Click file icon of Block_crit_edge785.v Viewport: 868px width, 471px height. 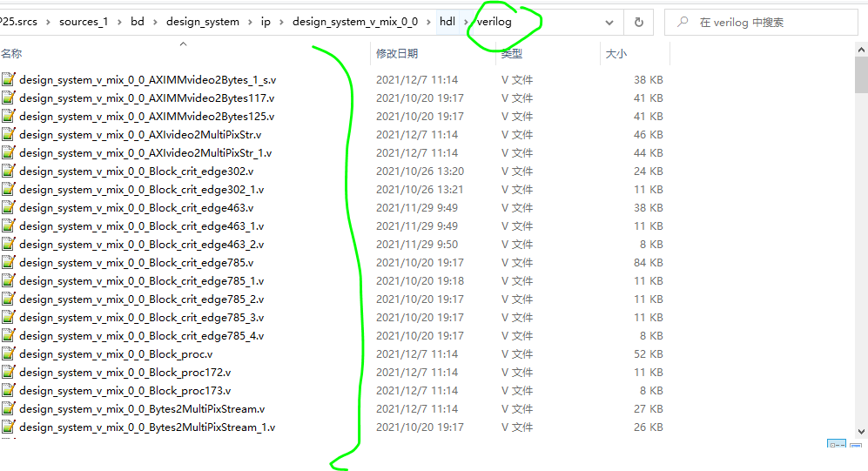(9, 262)
